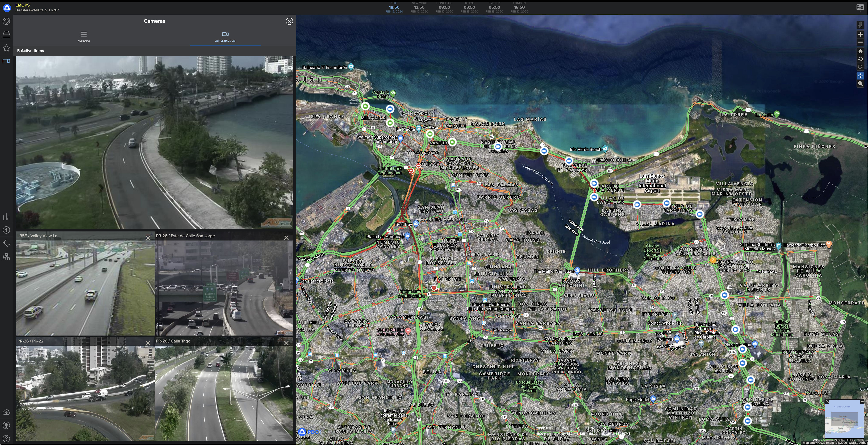Viewport: 868px width, 445px height.
Task: Close the Cameras panel
Action: (x=289, y=21)
